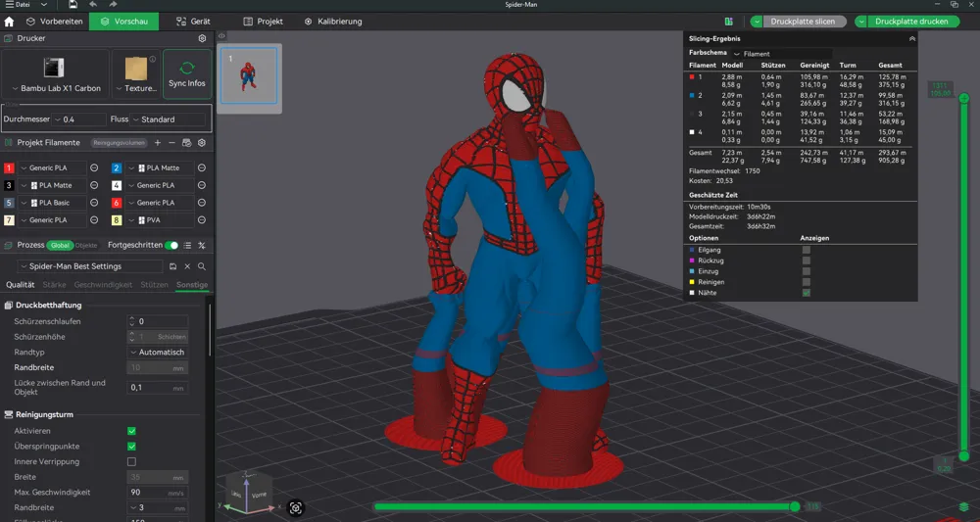Reset camera view with the focus icon
The image size is (980, 522).
(296, 507)
